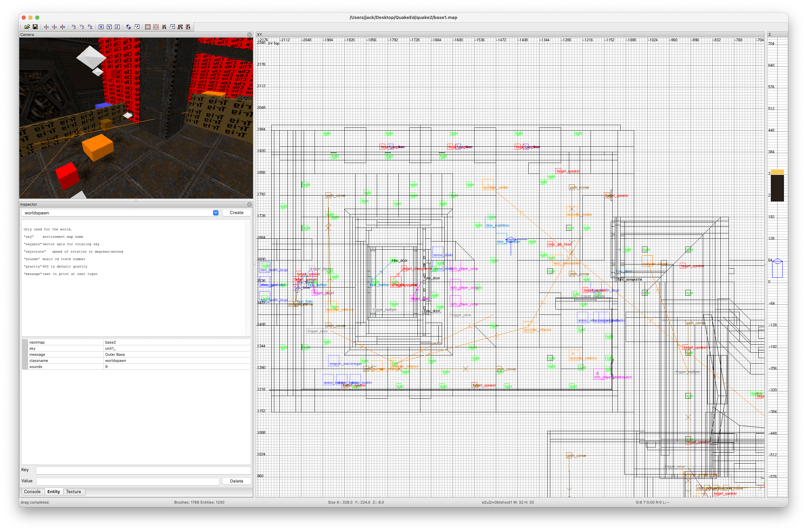This screenshot has width=807, height=532.
Task: Click the swap views arrows icon
Action: pos(129,27)
